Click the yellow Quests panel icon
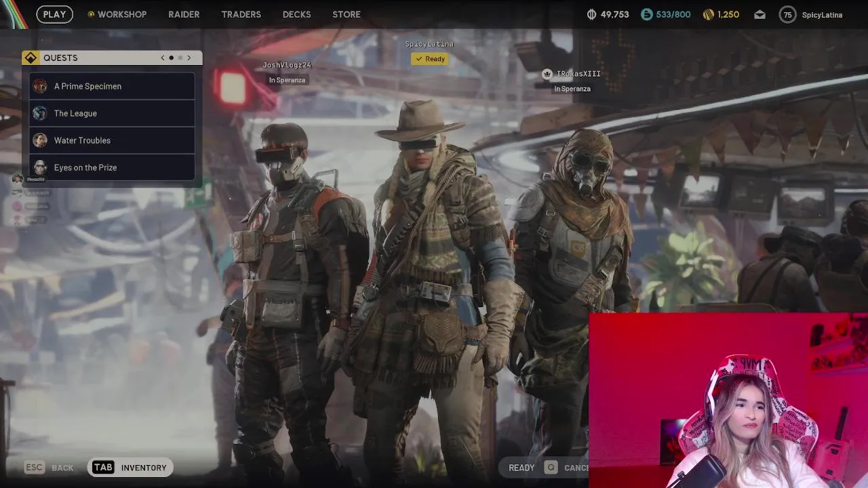Viewport: 868px width, 488px height. (31, 58)
